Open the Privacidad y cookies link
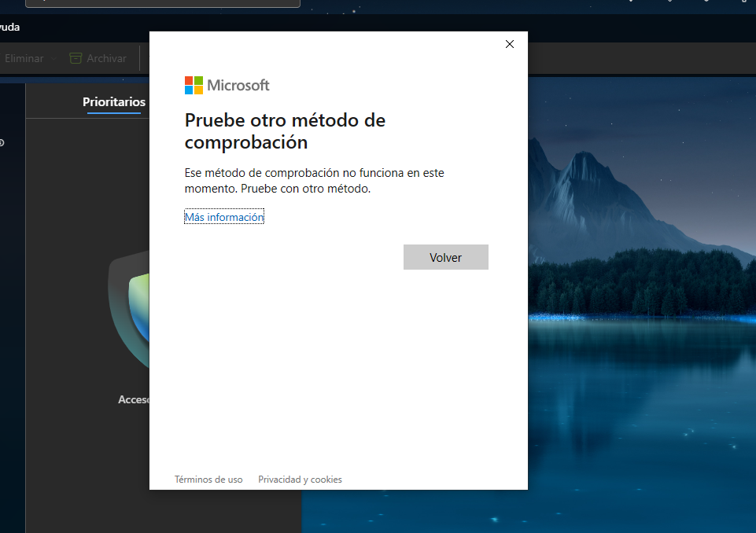This screenshot has width=756, height=533. (300, 479)
